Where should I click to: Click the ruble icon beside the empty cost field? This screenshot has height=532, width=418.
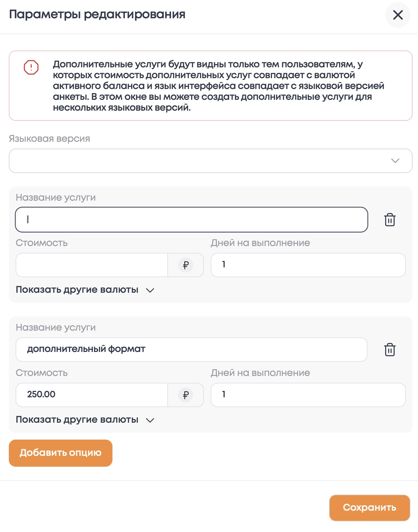pyautogui.click(x=186, y=265)
